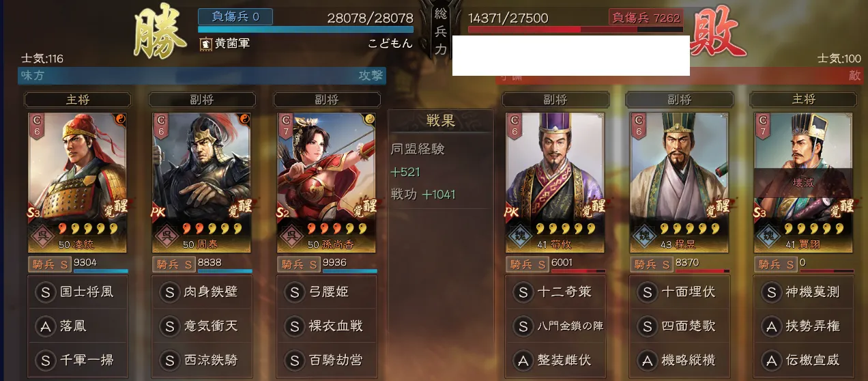The height and width of the screenshot is (381, 868).
Task: Click the yin-yang icon on 周泰's card
Action: [x=245, y=119]
